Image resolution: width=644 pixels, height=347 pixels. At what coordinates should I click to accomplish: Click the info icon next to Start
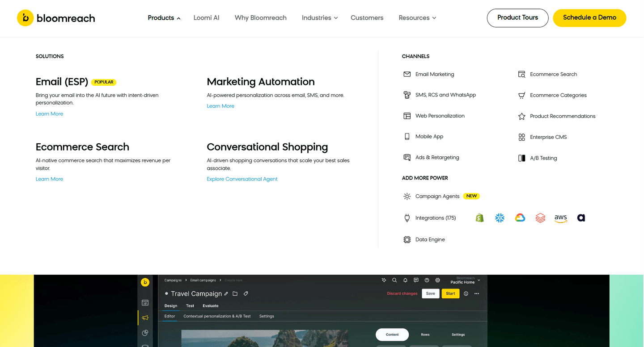click(466, 293)
